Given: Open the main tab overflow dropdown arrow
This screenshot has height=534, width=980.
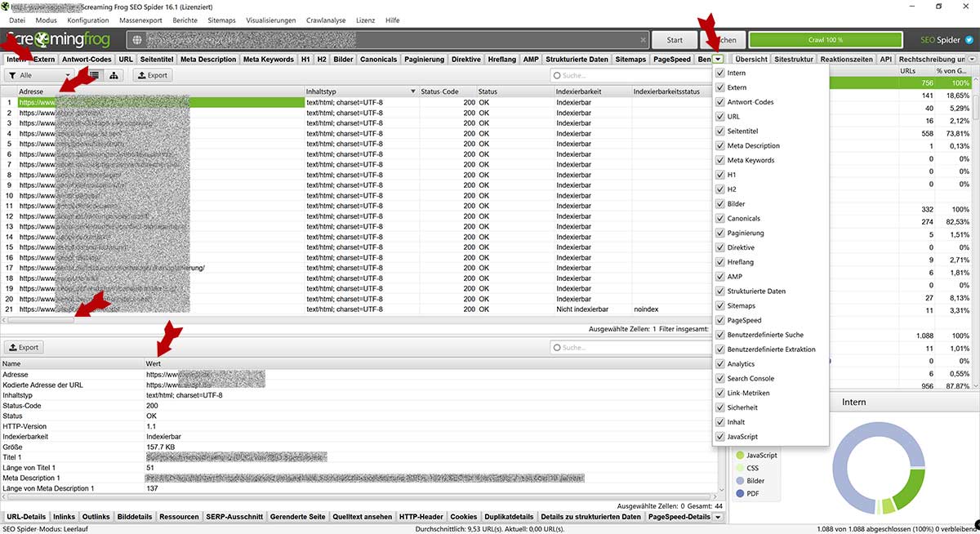Looking at the screenshot, I should pos(717,59).
